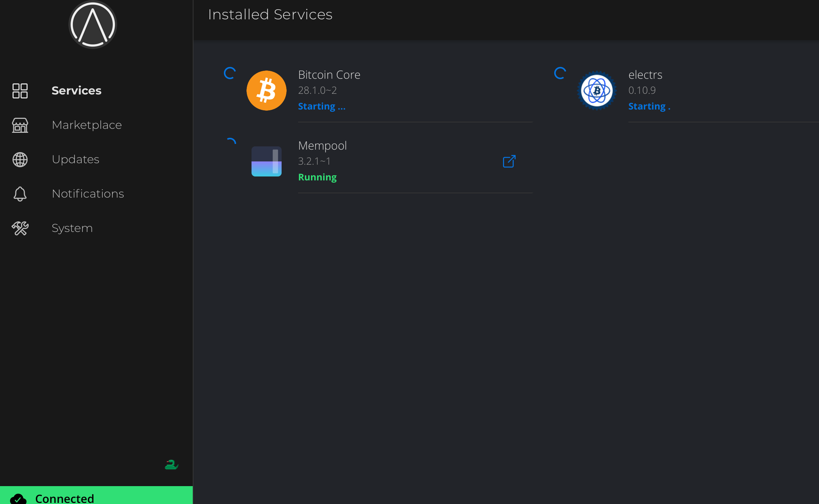Click Bitcoin Core's Starting status
Screen dimensions: 819x504
(x=322, y=106)
